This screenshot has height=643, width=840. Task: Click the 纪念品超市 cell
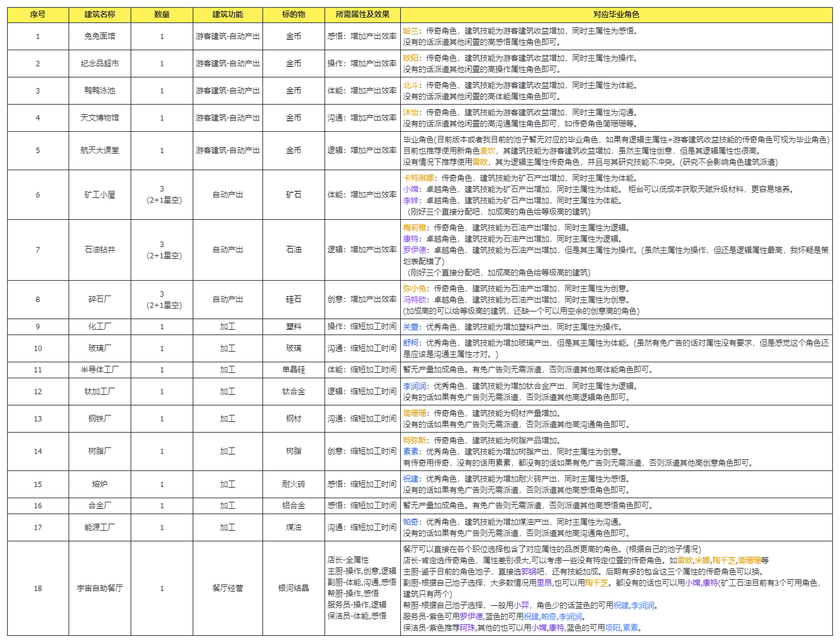100,64
